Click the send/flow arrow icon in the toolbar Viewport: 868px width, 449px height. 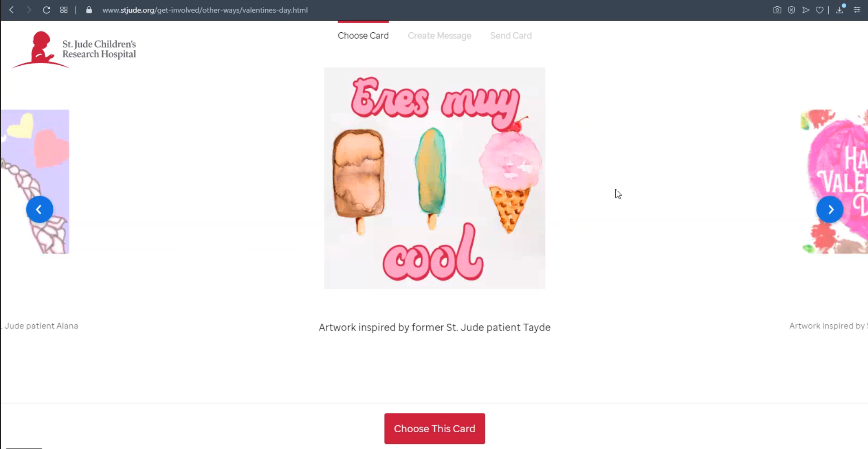(x=806, y=10)
